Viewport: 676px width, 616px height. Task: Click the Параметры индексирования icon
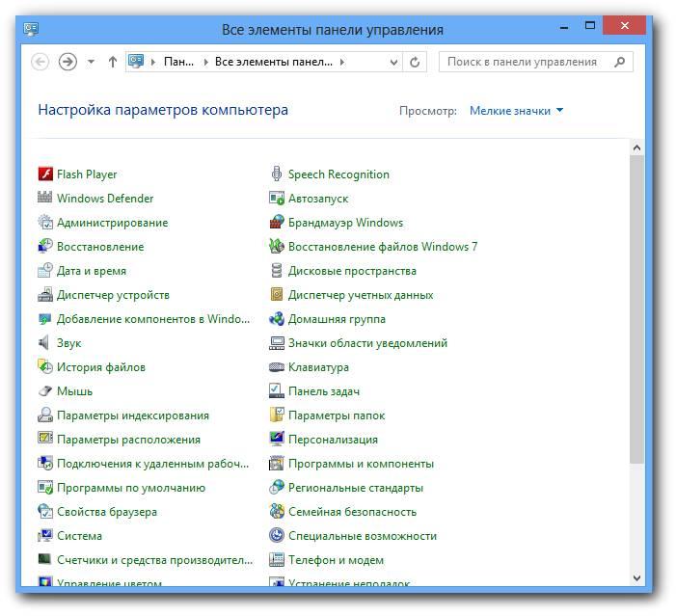click(x=45, y=415)
